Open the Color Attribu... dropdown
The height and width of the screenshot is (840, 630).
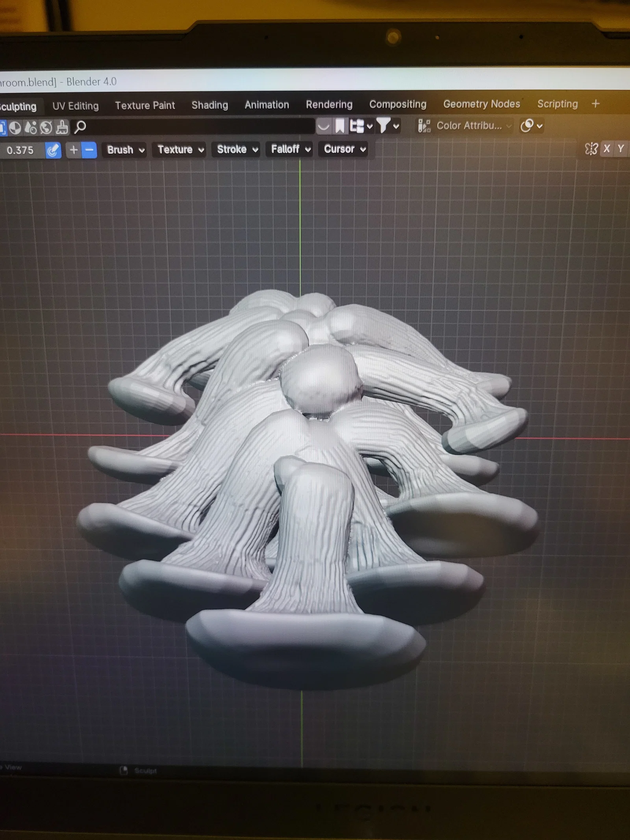tap(465, 126)
